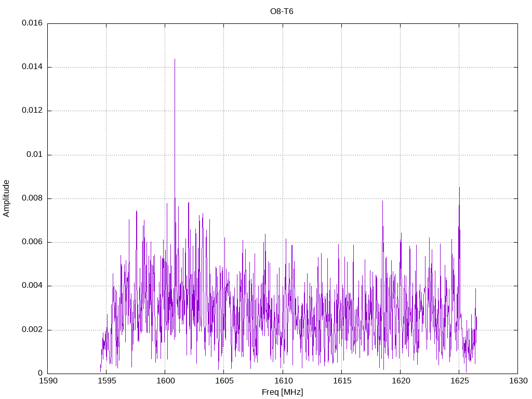Click the plot title O8-T6
This screenshot has height=399, width=532.
click(282, 11)
